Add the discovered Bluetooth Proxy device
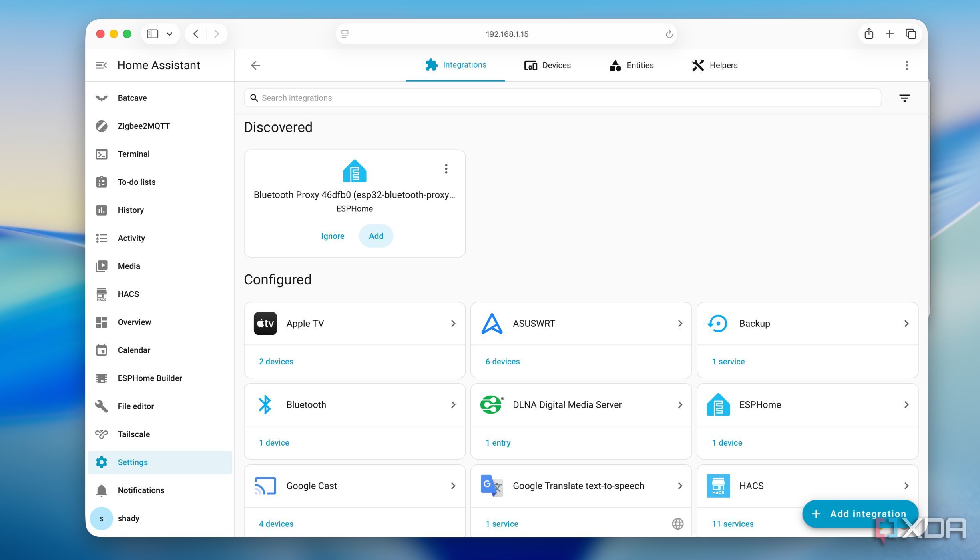The width and height of the screenshot is (980, 560). pyautogui.click(x=376, y=236)
